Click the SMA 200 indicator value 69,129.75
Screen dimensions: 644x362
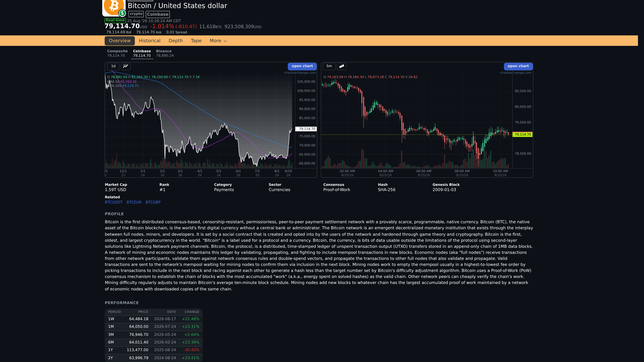(130, 86)
